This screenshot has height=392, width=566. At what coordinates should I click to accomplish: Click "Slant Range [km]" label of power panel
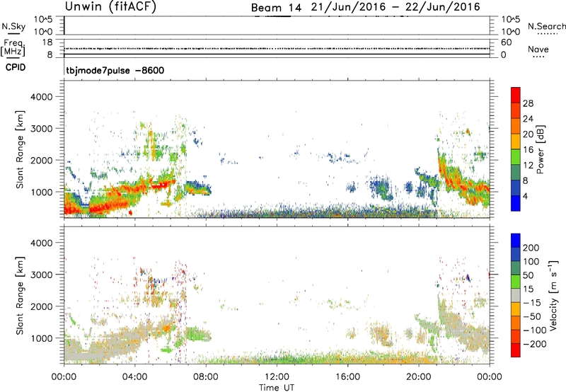pos(20,149)
